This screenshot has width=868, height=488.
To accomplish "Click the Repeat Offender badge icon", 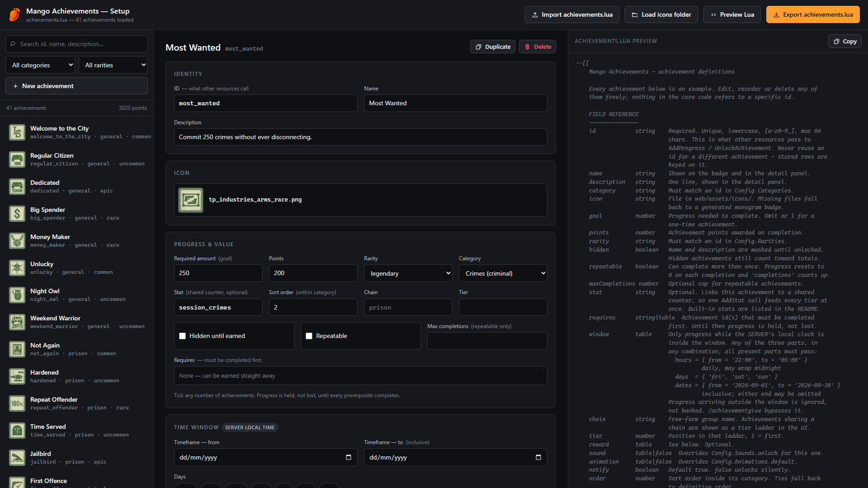I will pos(17,404).
